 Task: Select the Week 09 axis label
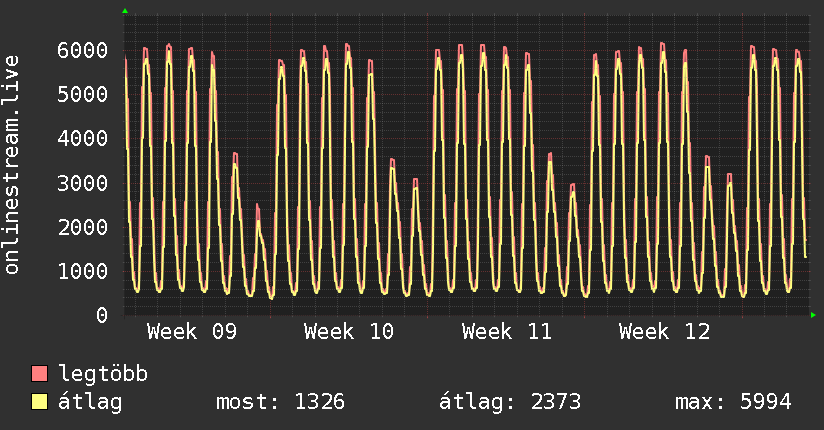[x=191, y=331]
